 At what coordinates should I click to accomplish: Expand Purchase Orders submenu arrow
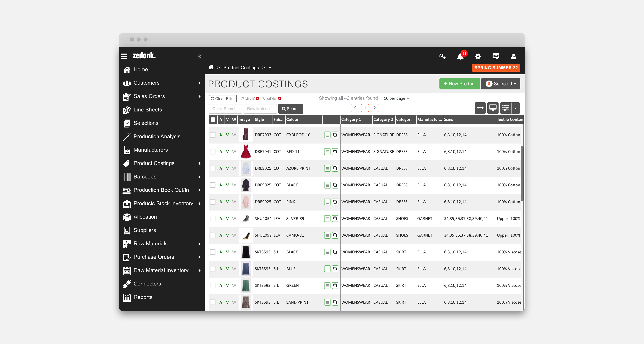199,257
